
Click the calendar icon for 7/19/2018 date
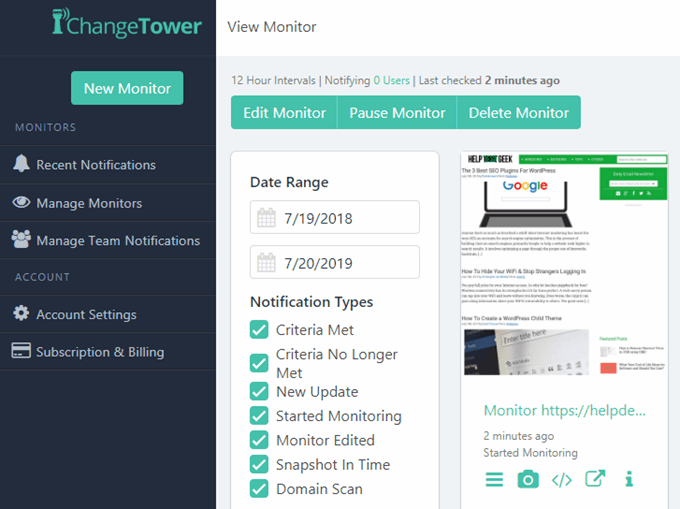(x=266, y=218)
